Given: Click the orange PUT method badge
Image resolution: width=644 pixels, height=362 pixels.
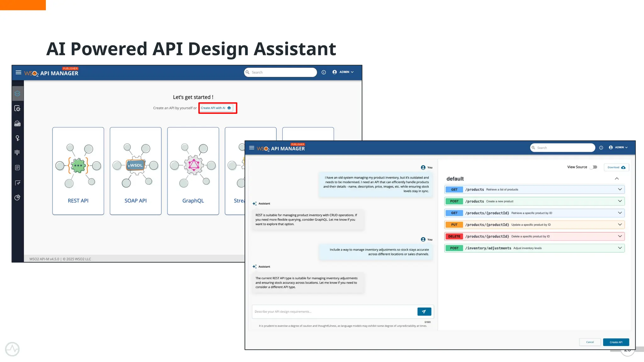Looking at the screenshot, I should click(454, 225).
